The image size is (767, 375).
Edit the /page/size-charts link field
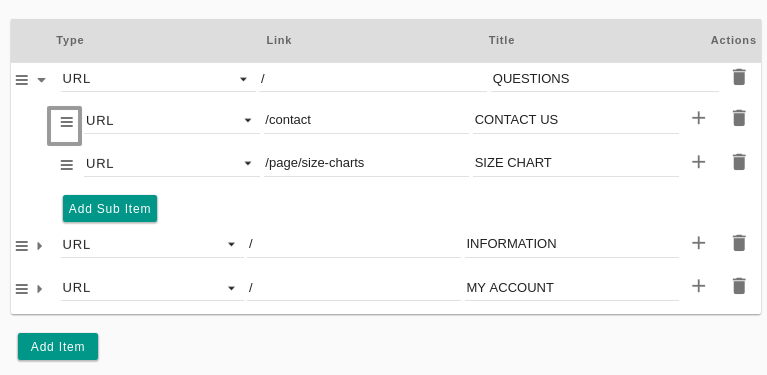(366, 163)
